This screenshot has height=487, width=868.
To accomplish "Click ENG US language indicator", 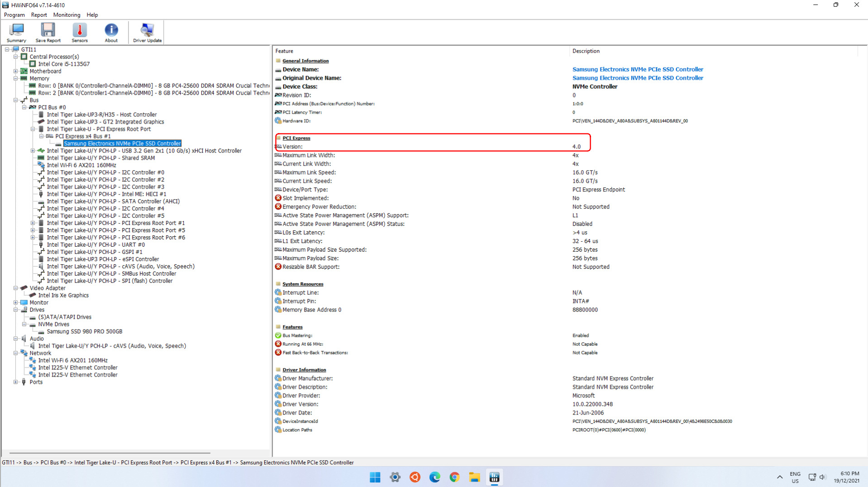I will click(x=795, y=477).
